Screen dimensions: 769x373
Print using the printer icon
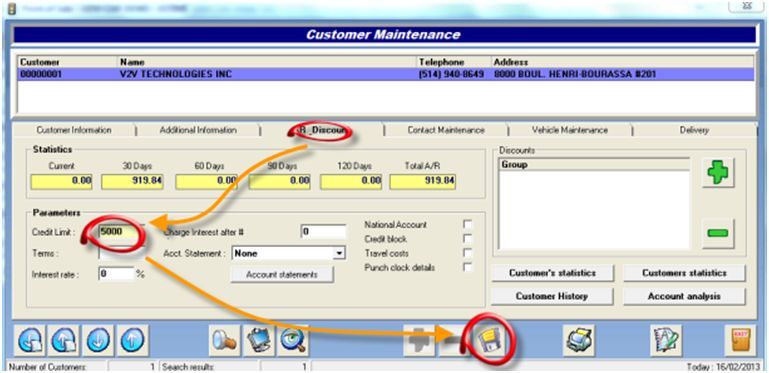[579, 340]
